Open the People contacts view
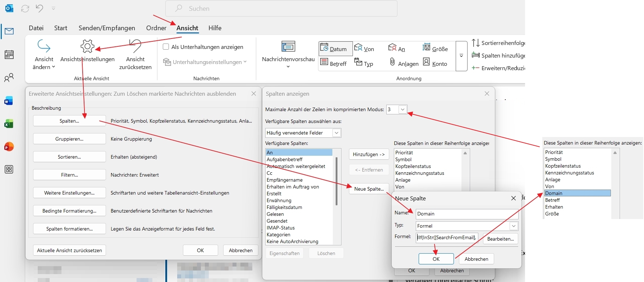Viewport: 644px width, 282px height. pyautogui.click(x=9, y=78)
